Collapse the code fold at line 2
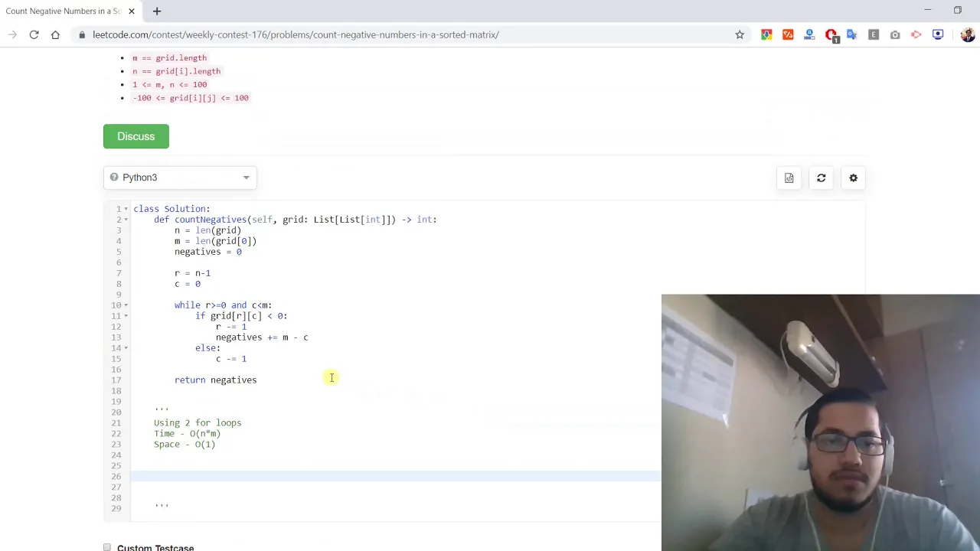 (x=126, y=220)
